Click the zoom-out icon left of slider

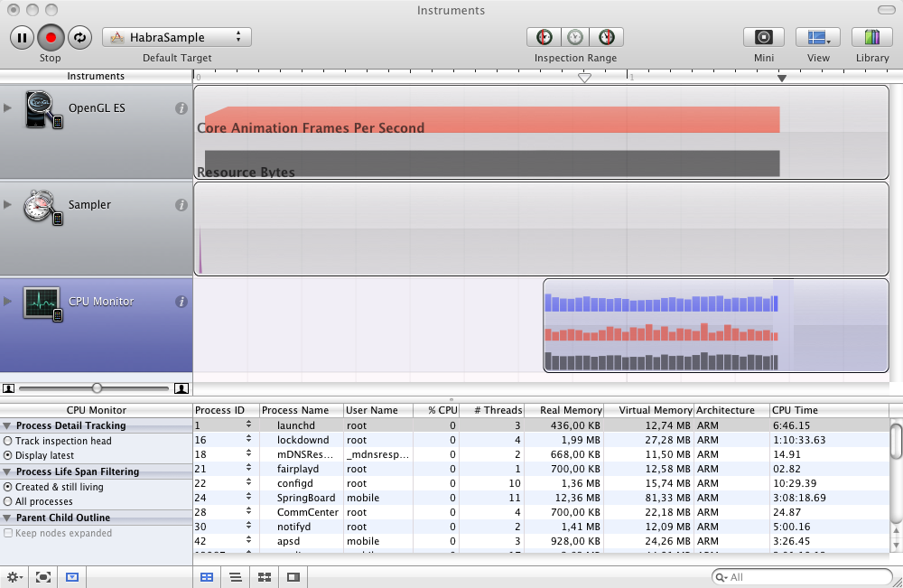(8, 388)
